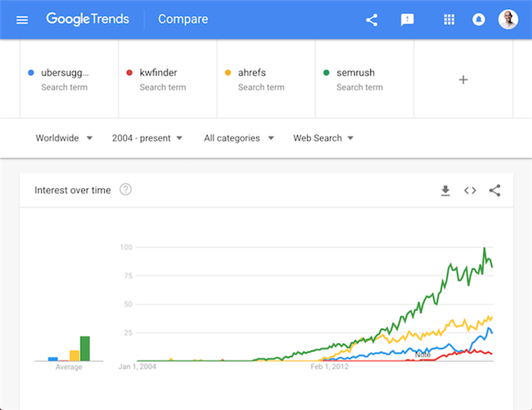Add a comparison term with plus
The image size is (532, 410).
click(463, 79)
